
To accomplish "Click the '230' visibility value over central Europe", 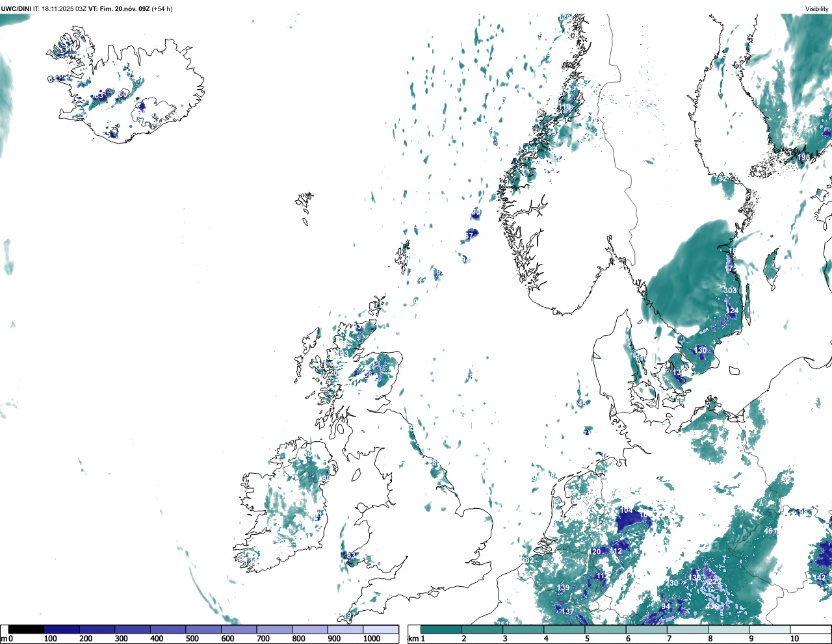I will pos(672,583).
